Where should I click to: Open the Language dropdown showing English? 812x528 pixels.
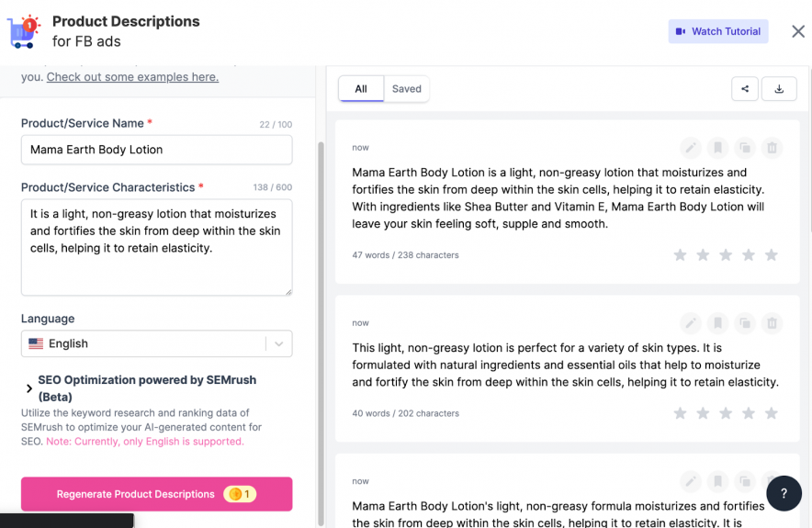[x=156, y=343]
